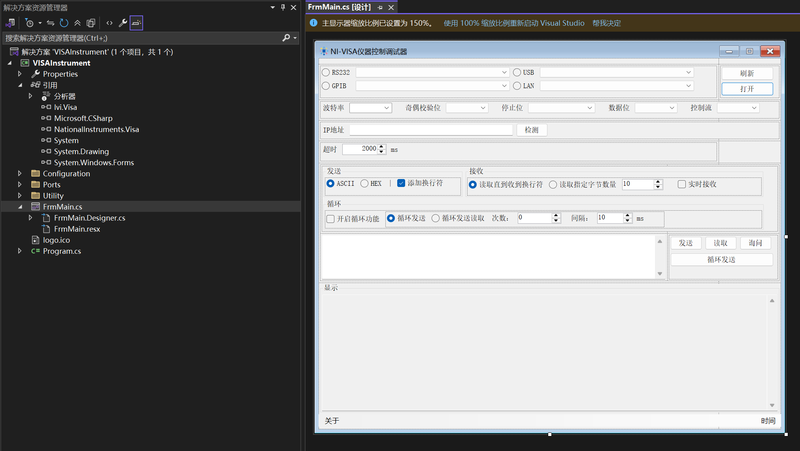Pin the Solution Explorer panel
The image size is (800, 451).
pyautogui.click(x=283, y=8)
